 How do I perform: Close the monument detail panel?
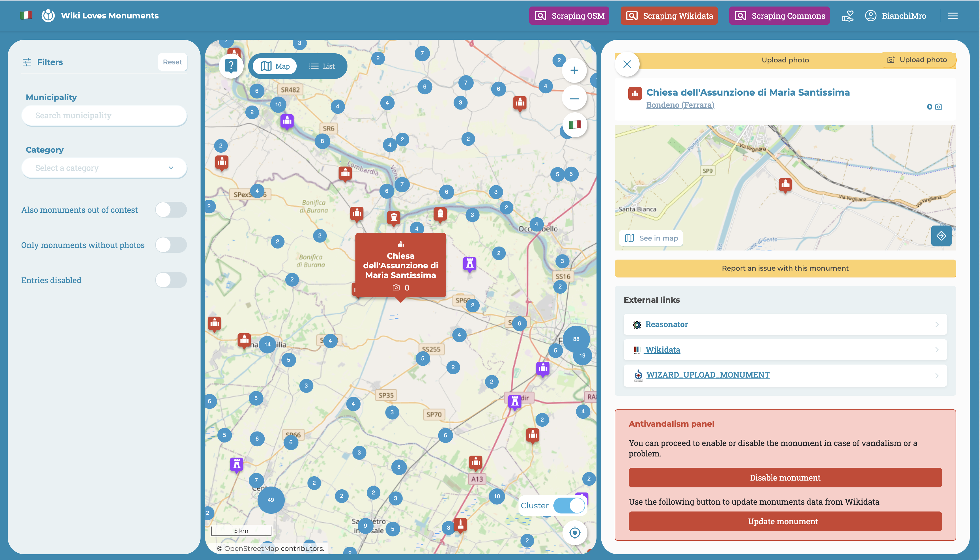(627, 64)
